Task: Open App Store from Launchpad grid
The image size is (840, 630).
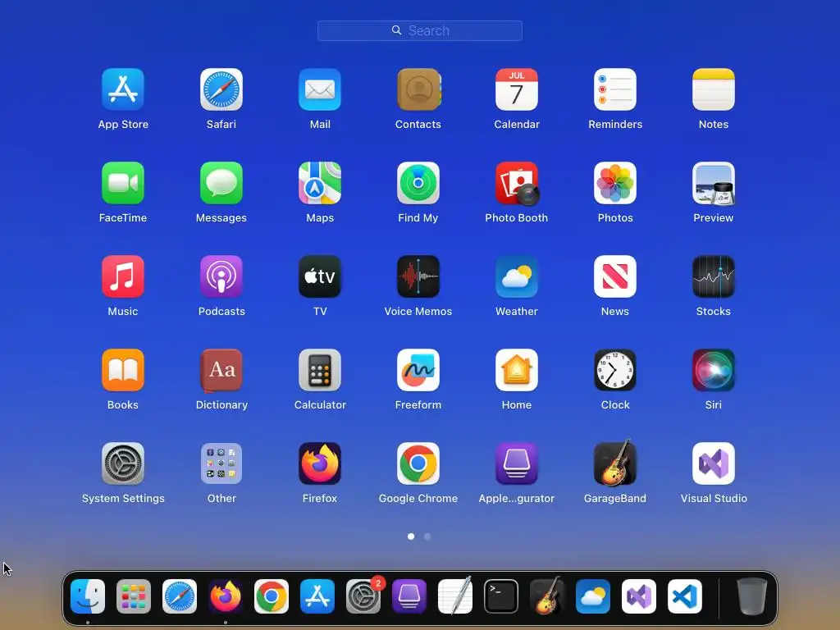Action: click(123, 89)
